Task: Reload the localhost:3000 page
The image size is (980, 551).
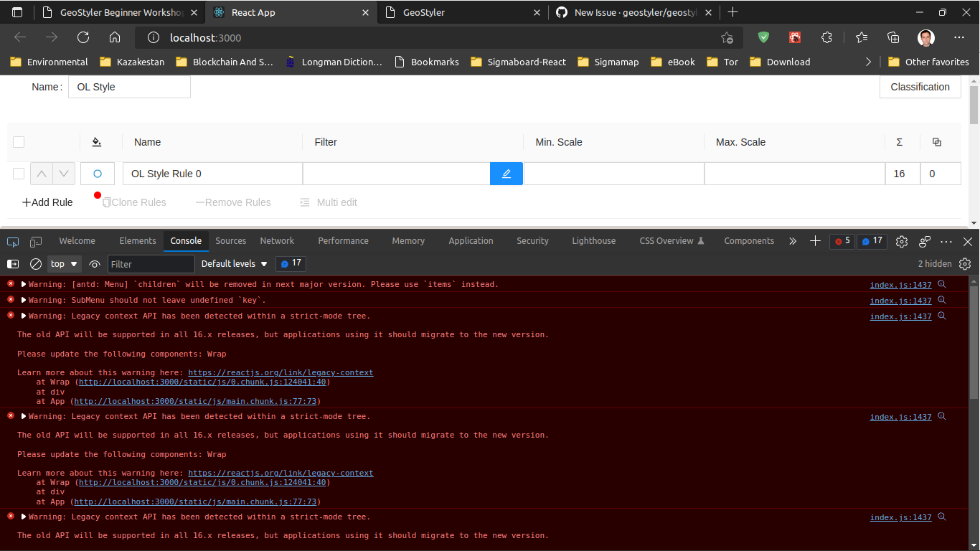Action: pyautogui.click(x=83, y=37)
